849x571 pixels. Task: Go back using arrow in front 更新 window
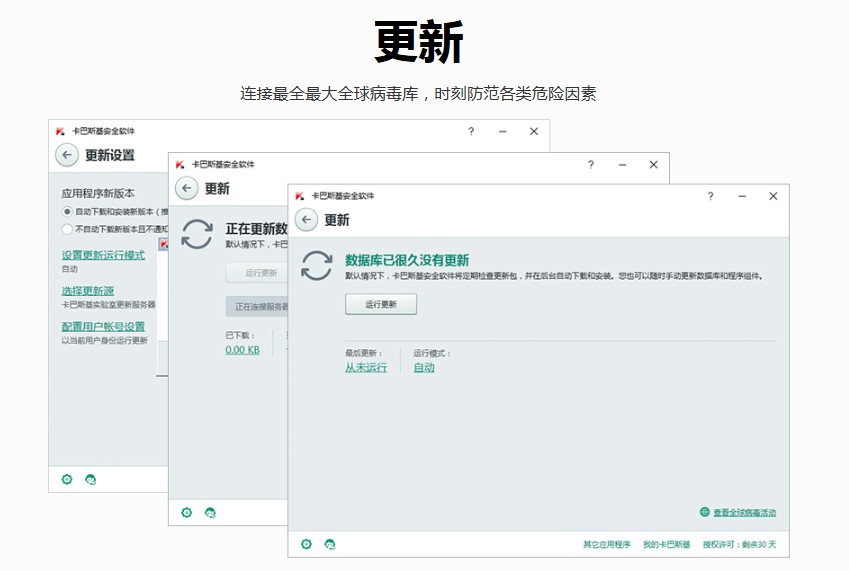306,220
